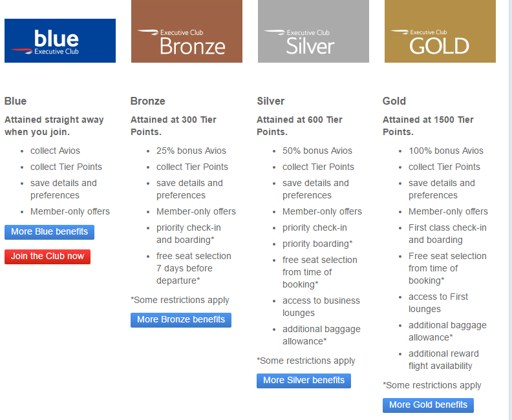
Task: Click the Executive Club Silver card image
Action: click(314, 32)
